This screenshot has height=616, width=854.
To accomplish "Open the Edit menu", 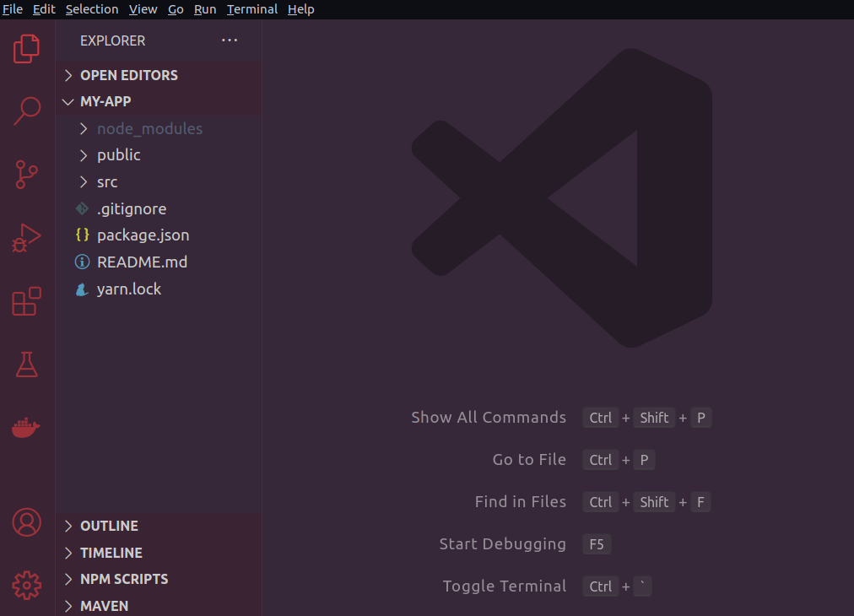I will [x=44, y=9].
